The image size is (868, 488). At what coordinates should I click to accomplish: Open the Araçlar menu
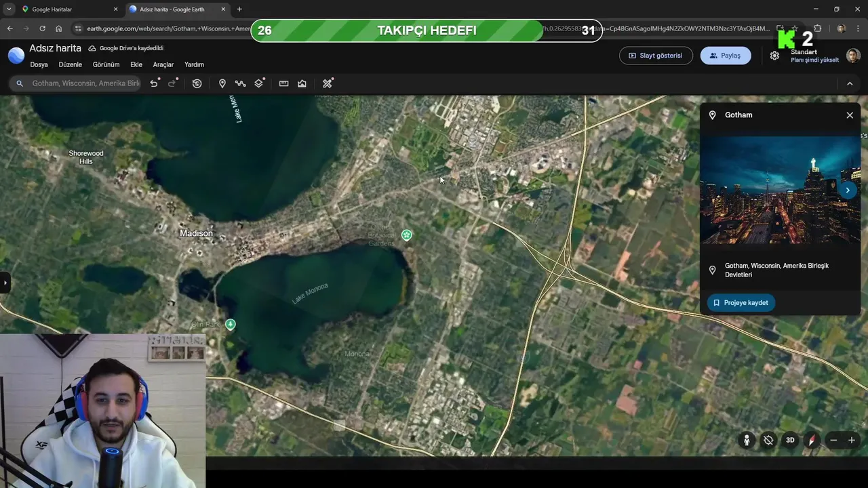163,64
